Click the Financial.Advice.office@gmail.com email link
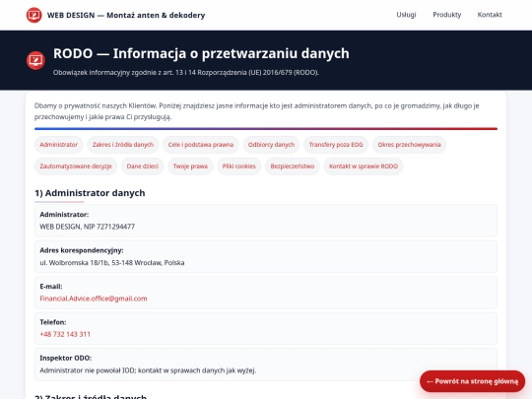Image resolution: width=532 pixels, height=399 pixels. coord(94,299)
